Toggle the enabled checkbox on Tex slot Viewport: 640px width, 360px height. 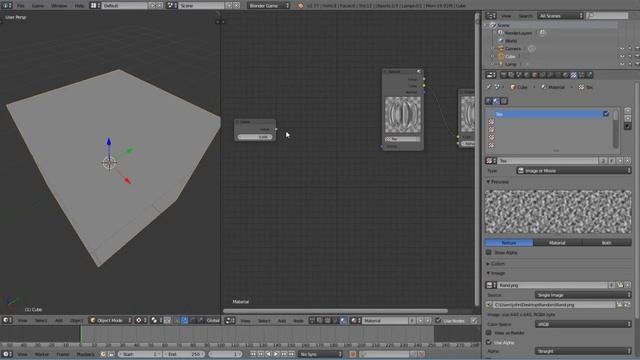click(x=606, y=114)
